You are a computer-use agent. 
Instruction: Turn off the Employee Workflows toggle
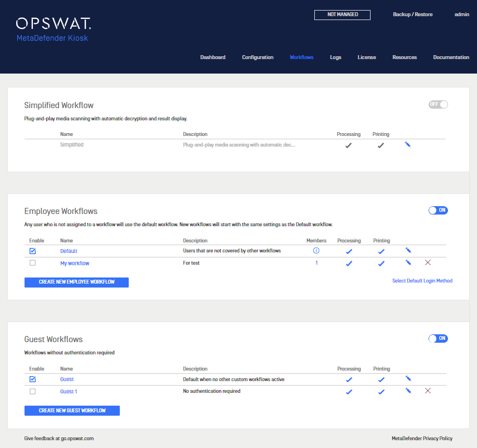438,210
